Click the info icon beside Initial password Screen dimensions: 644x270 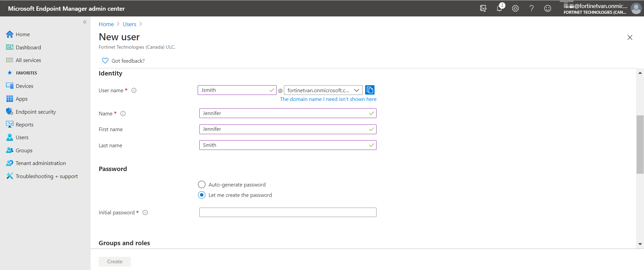pyautogui.click(x=145, y=213)
